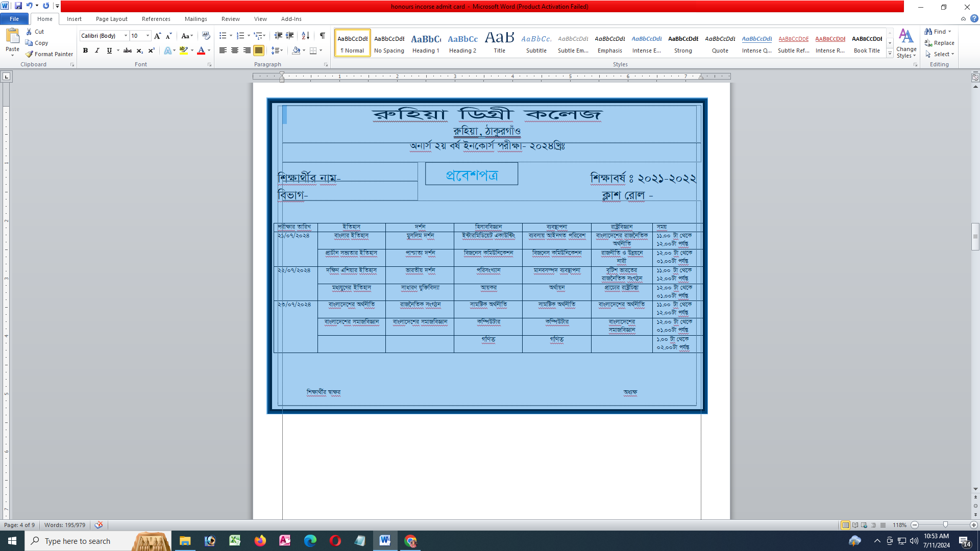Toggle show paragraph marks icon

pyautogui.click(x=323, y=36)
